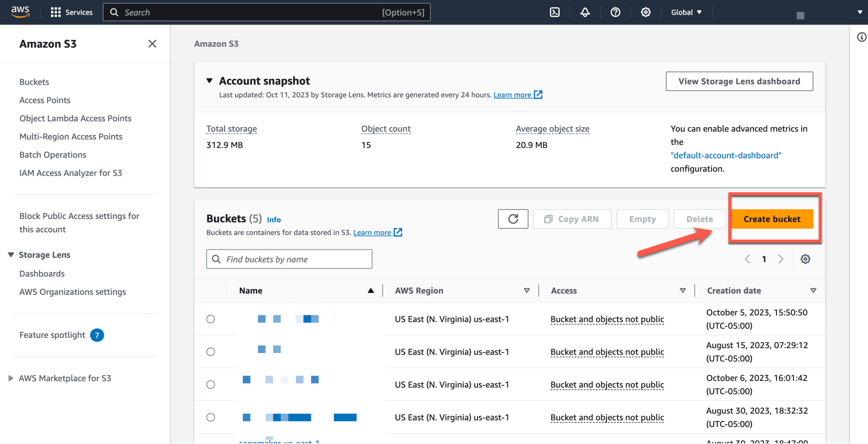Select bucket created August 30, 2023, 18:32:32
The width and height of the screenshot is (868, 444).
(x=211, y=417)
